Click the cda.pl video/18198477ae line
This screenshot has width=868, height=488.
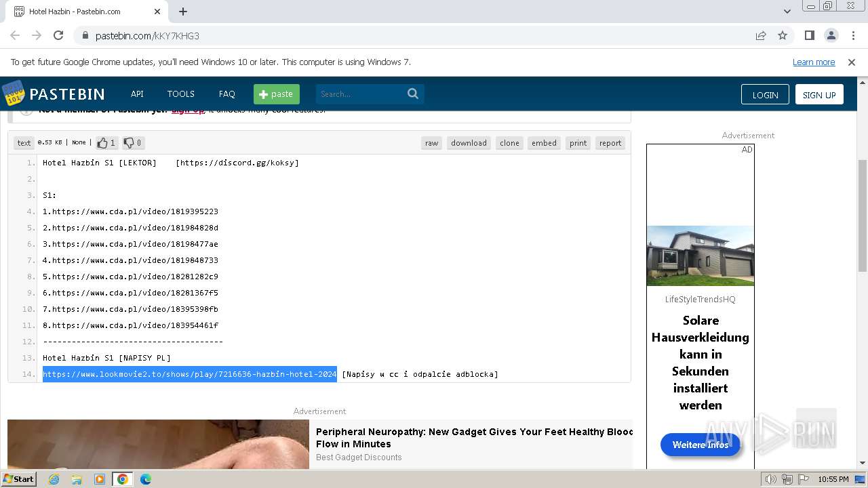130,244
